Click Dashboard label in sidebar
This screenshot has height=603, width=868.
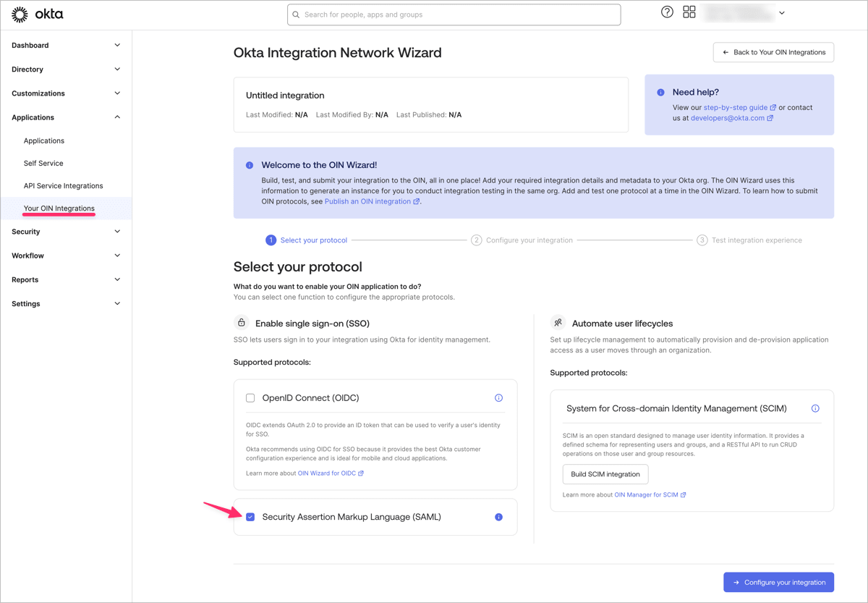point(30,45)
